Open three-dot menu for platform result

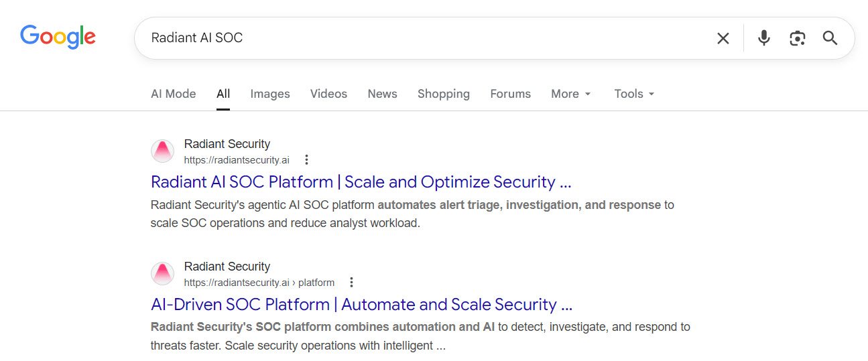click(351, 282)
